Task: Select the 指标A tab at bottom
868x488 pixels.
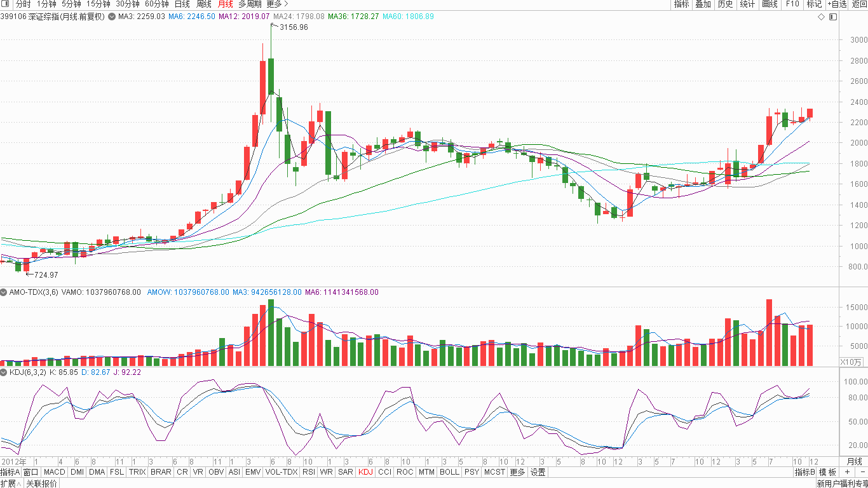Action: (10, 472)
